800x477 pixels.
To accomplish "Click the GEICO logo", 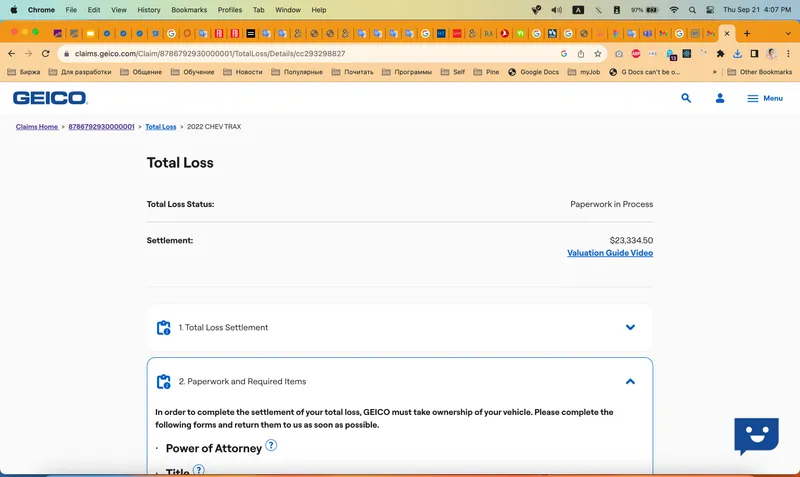I will (50, 98).
